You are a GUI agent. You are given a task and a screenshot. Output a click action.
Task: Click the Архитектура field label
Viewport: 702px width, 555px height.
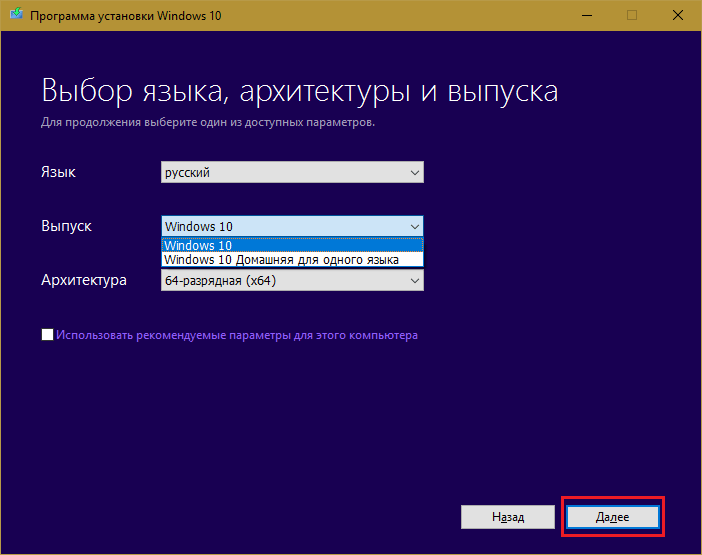coord(84,280)
